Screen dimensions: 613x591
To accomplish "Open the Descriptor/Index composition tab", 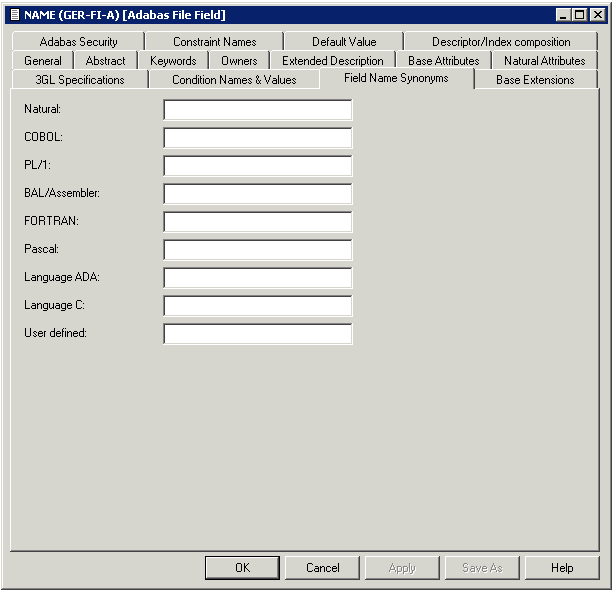I will tap(500, 42).
